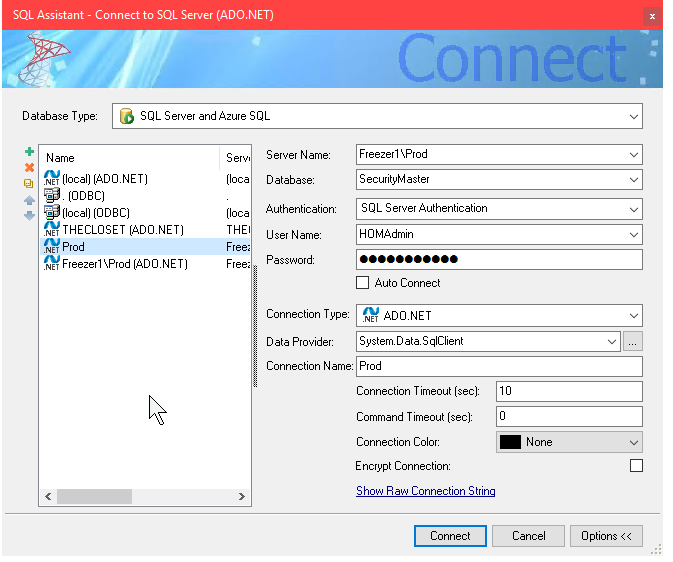Expand the Data Provider dropdown
Screen dimensions: 673x562
(x=612, y=342)
